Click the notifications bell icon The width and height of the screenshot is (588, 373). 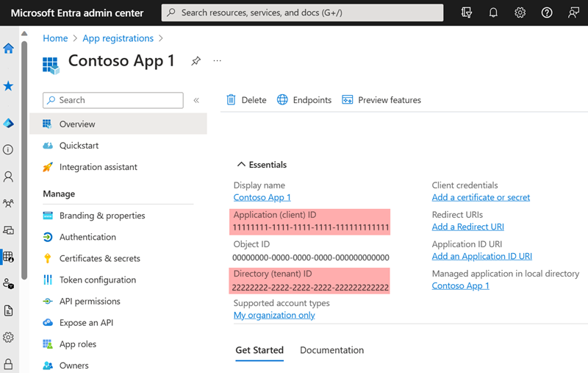(493, 13)
